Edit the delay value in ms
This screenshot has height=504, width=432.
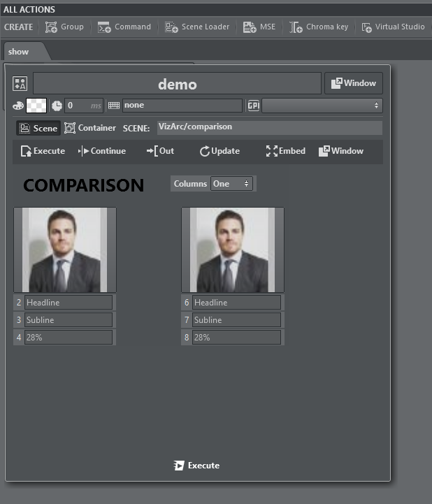[x=84, y=106]
